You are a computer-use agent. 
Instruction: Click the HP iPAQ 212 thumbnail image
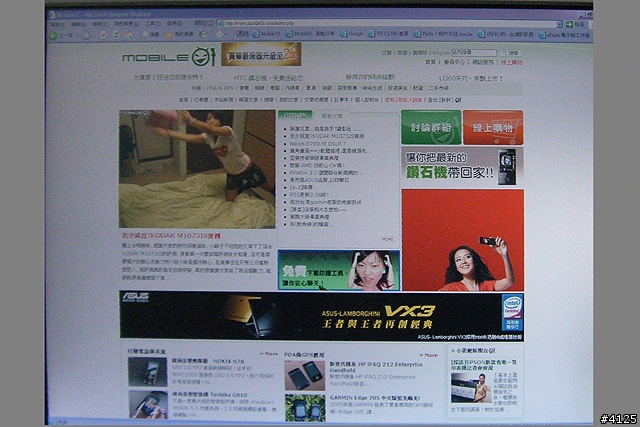(x=305, y=376)
